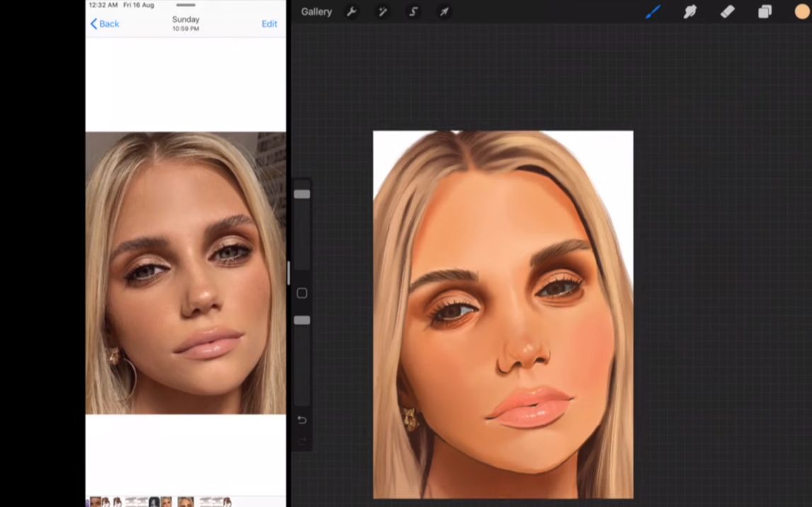Tap the portrait painting on the Procreate canvas
The image size is (812, 507).
coord(503,314)
